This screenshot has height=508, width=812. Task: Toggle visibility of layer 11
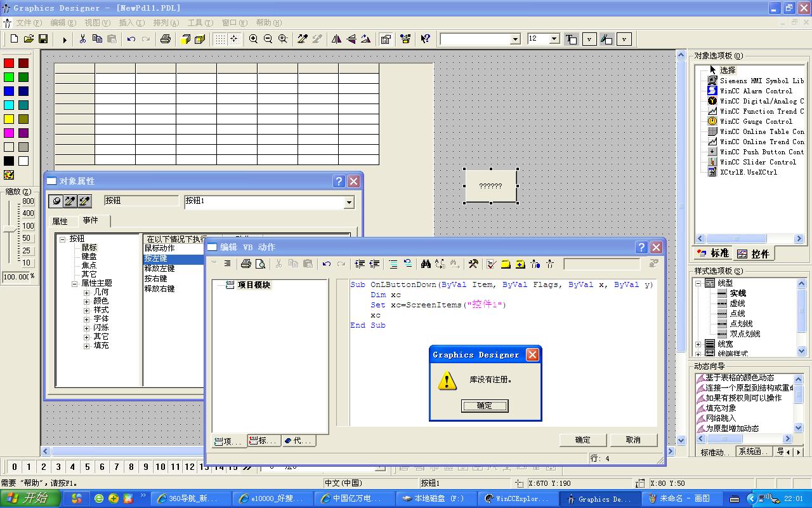pyautogui.click(x=175, y=467)
